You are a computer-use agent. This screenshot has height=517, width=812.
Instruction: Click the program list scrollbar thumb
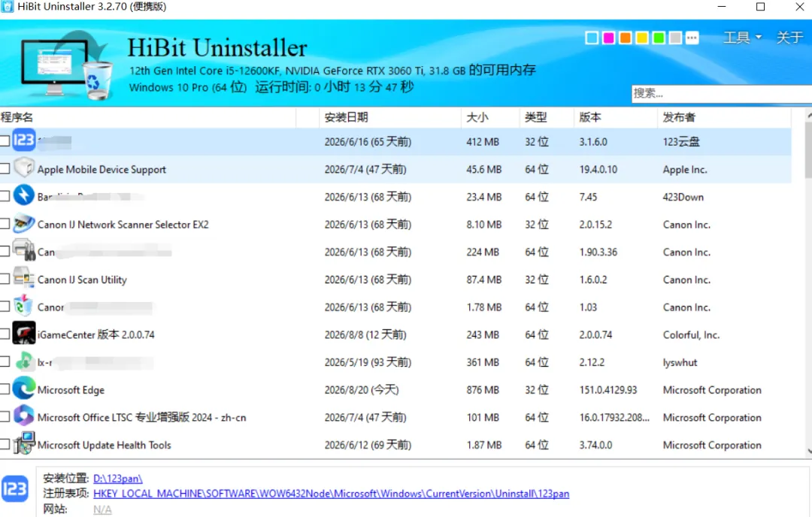click(x=808, y=150)
